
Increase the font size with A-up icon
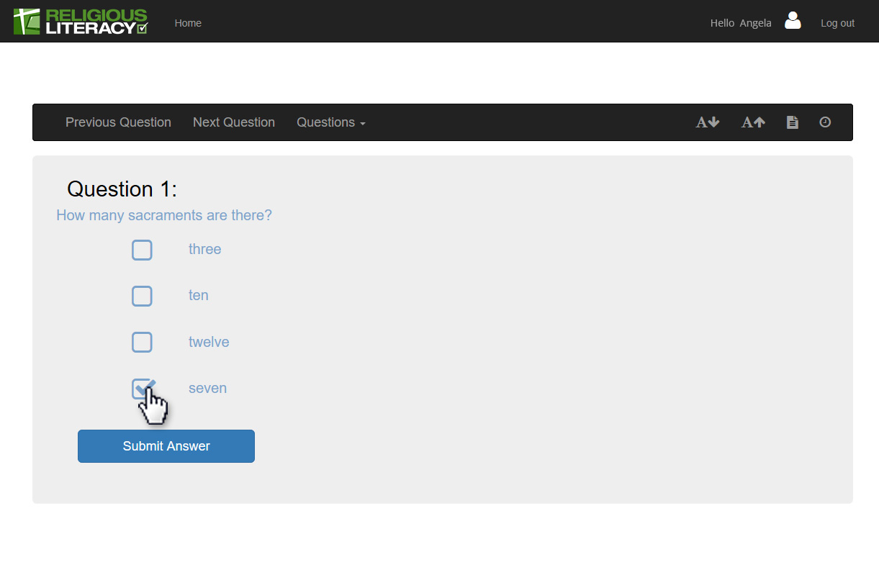coord(753,122)
